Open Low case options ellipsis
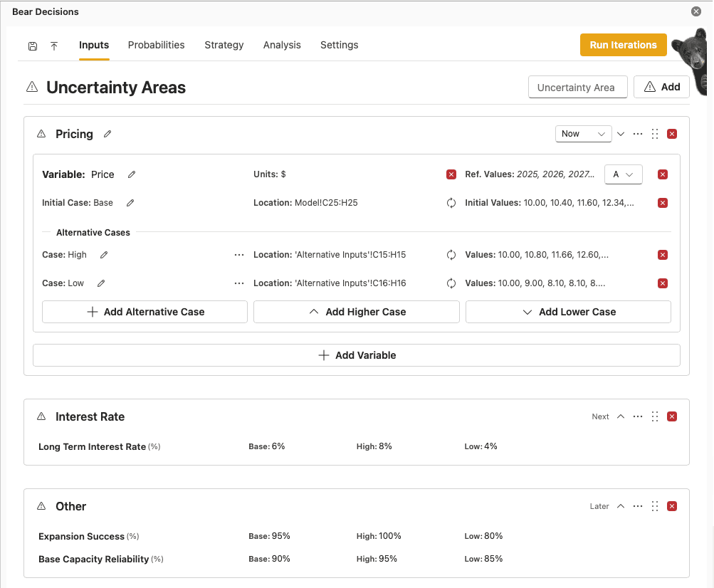The height and width of the screenshot is (588, 714). [x=239, y=283]
